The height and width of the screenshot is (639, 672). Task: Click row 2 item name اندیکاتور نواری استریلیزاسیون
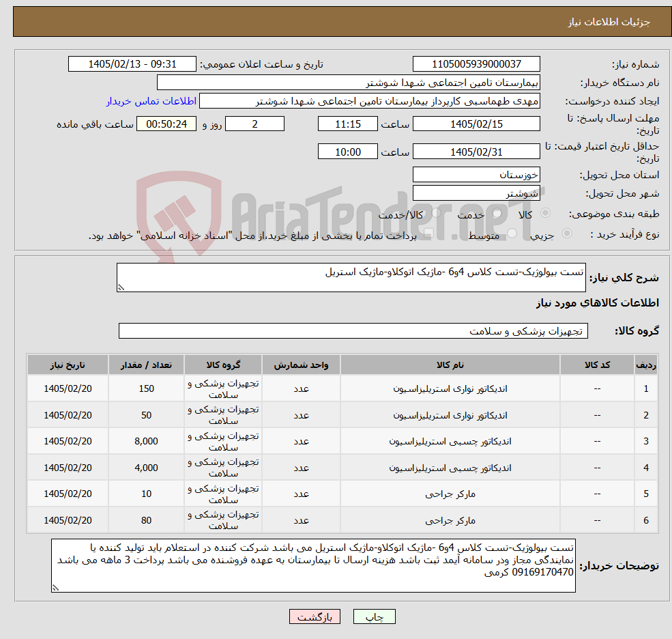[x=450, y=416]
